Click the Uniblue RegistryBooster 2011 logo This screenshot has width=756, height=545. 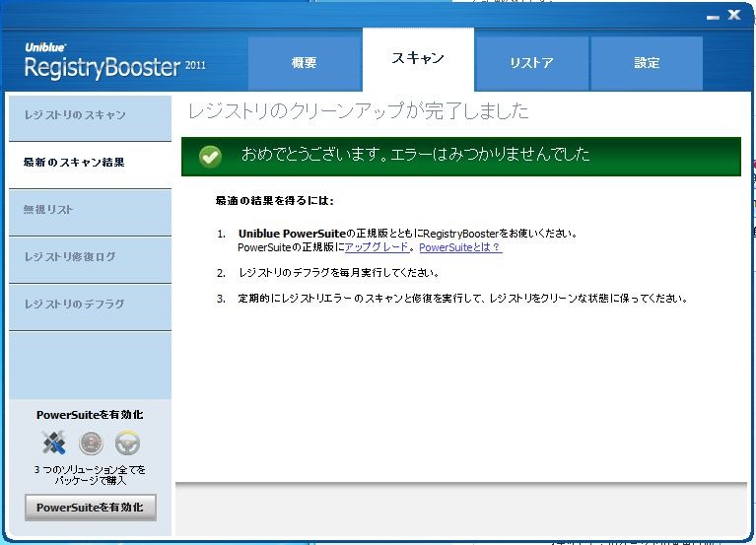tap(114, 61)
